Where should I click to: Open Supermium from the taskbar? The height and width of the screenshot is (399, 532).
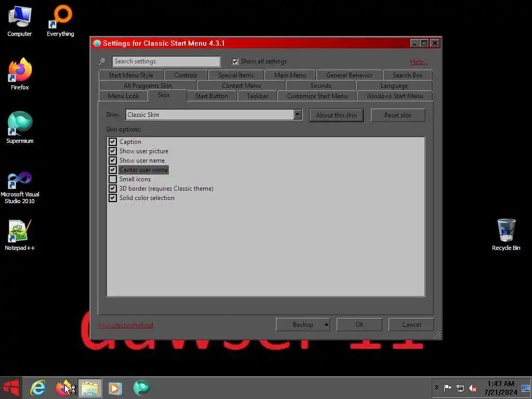[x=141, y=388]
